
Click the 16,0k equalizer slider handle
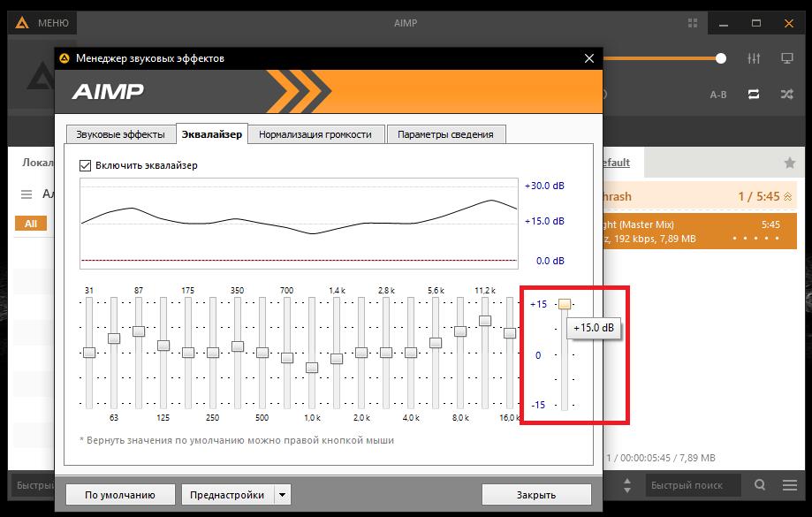point(510,333)
